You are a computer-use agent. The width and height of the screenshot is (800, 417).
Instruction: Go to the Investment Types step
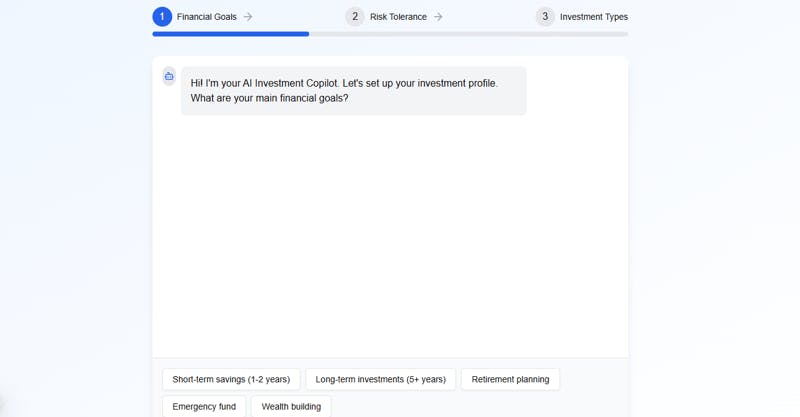pyautogui.click(x=594, y=17)
